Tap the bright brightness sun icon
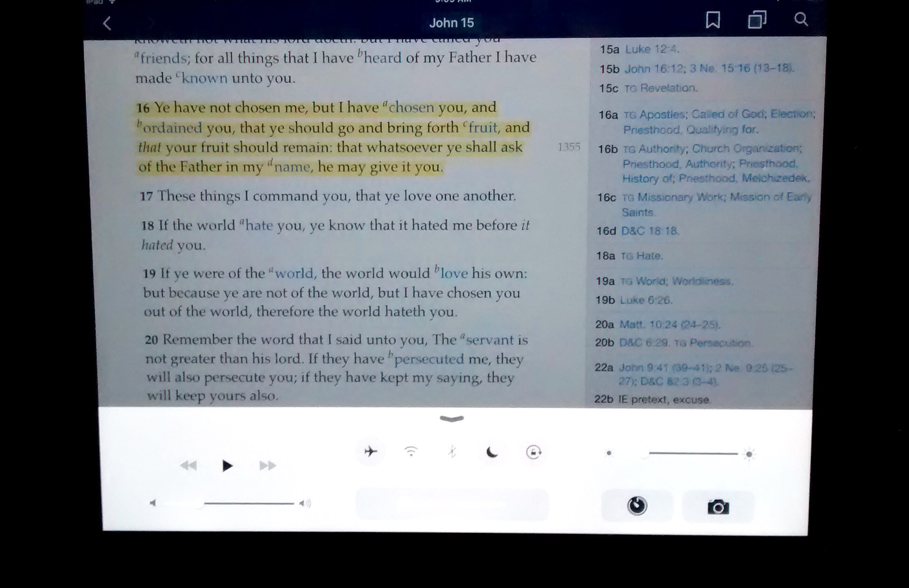Screen dimensions: 909x588 click(749, 454)
